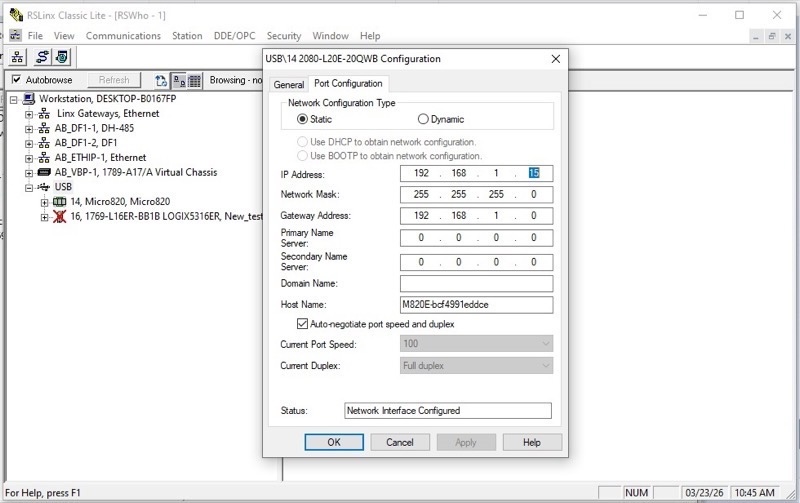Click the Host Name field M820E-bcf4991eddce
Viewport: 800px width, 503px height.
477,305
